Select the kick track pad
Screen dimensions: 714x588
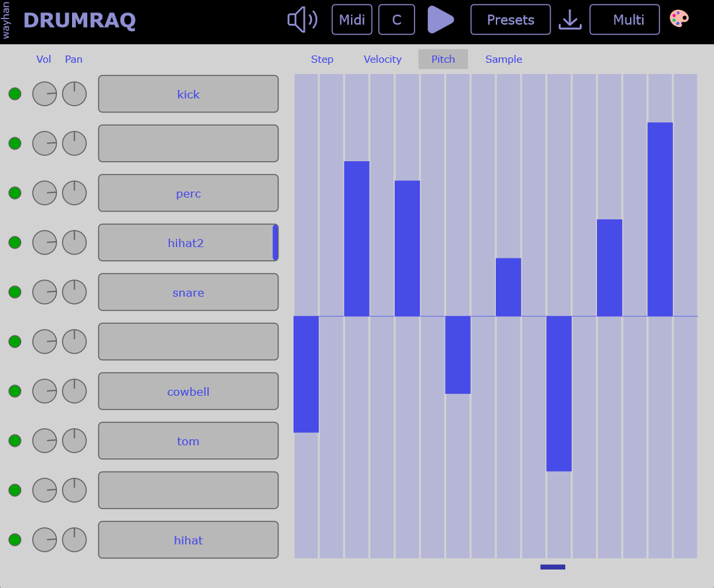188,94
